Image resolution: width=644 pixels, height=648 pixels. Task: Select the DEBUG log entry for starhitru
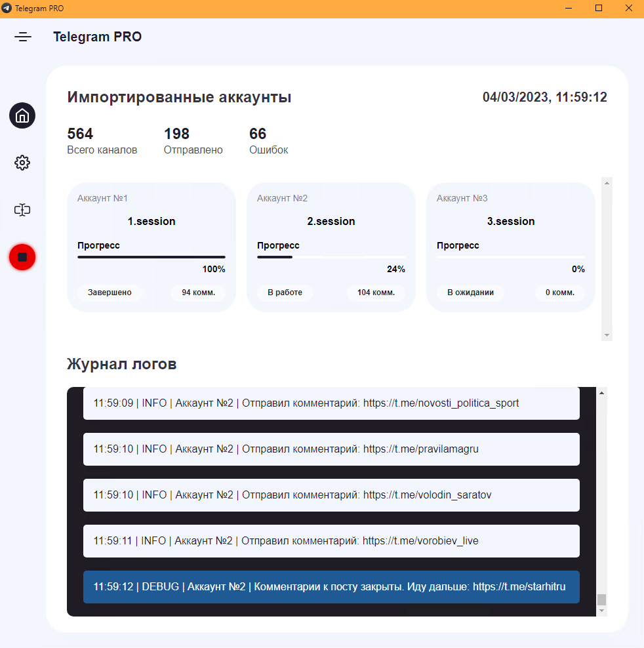[331, 587]
